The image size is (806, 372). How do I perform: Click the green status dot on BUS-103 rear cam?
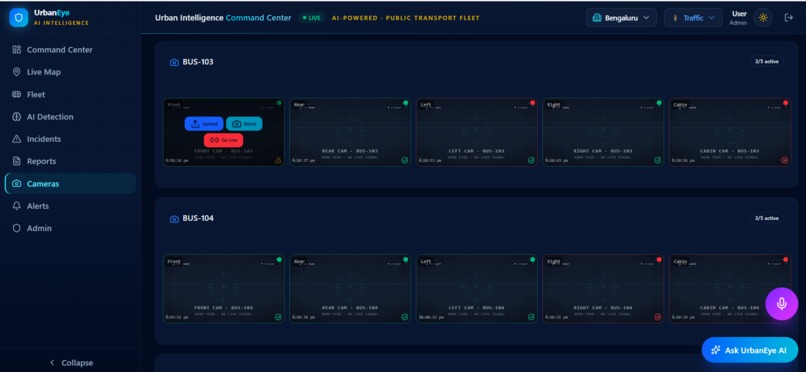406,103
